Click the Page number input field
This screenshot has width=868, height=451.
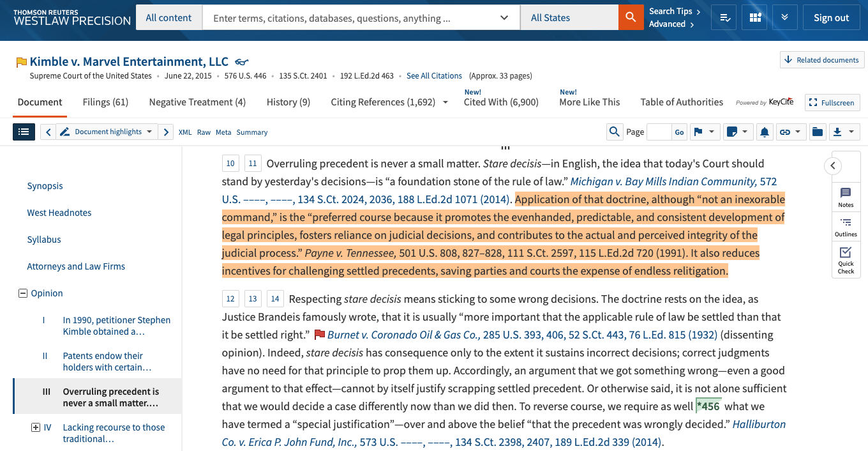[658, 132]
